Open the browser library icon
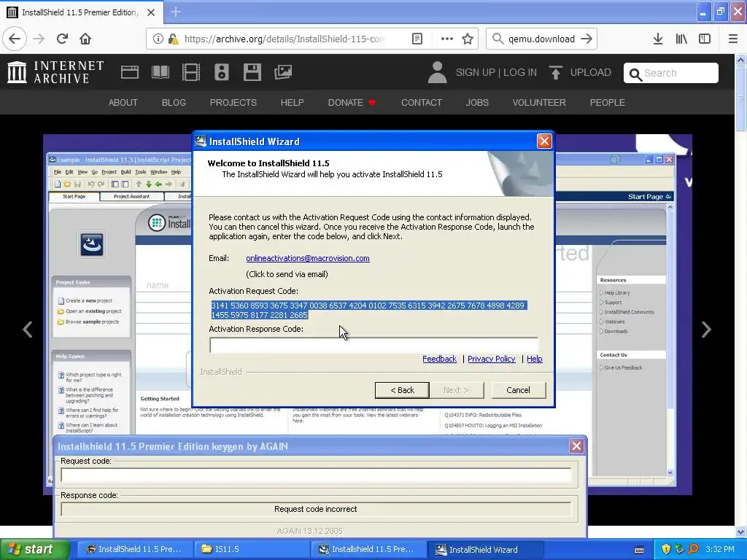The image size is (747, 560). pyautogui.click(x=681, y=39)
